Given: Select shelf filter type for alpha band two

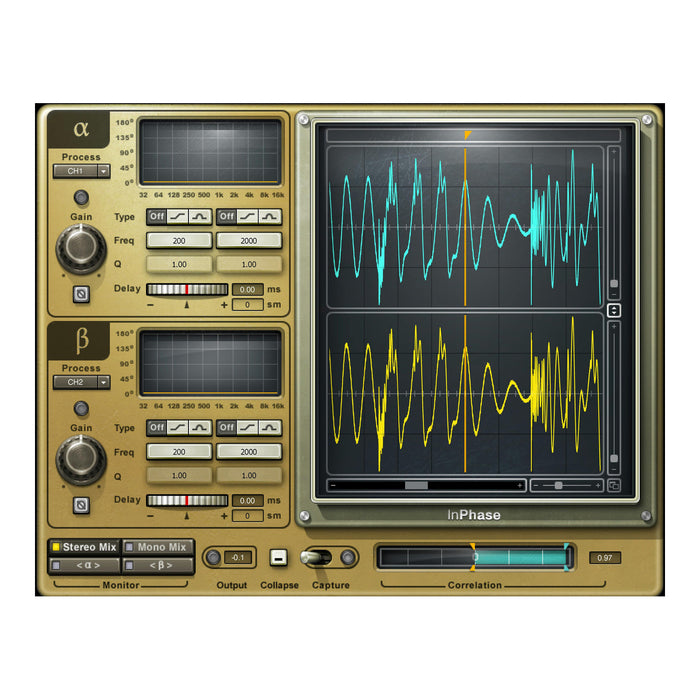Looking at the screenshot, I should (x=248, y=217).
